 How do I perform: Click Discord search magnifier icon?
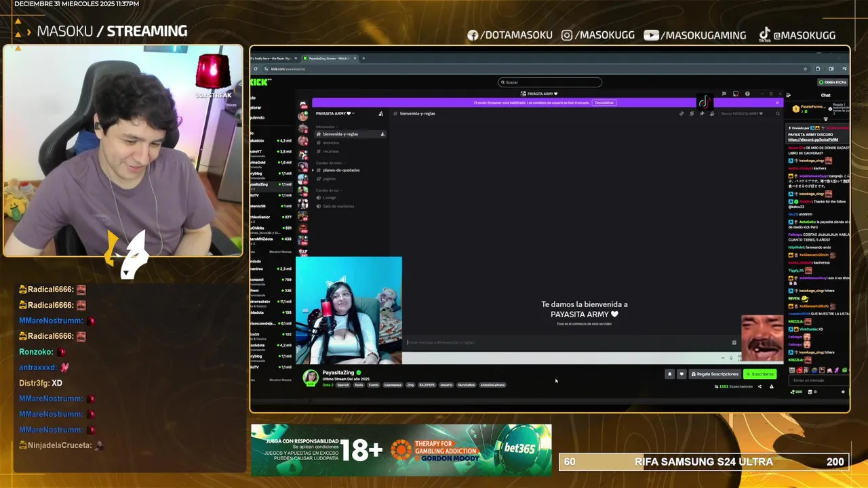[x=778, y=113]
